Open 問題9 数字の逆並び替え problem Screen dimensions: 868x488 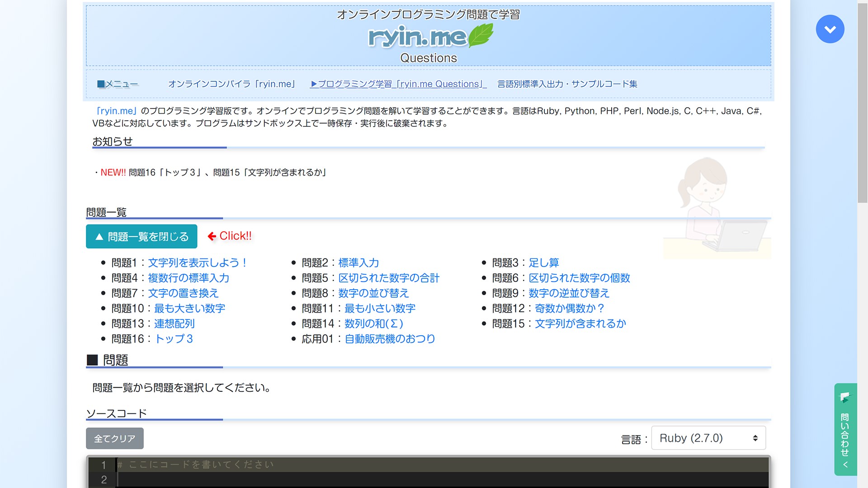(568, 293)
